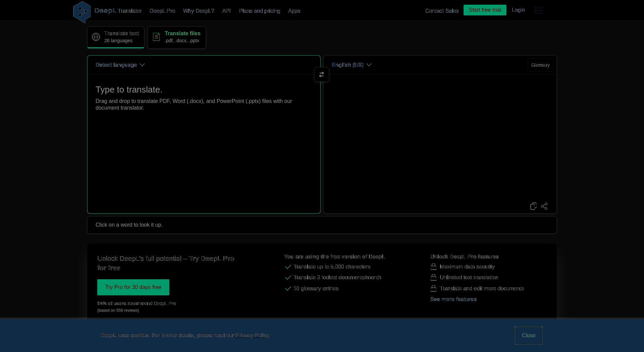Switch to the Translate text tab
This screenshot has height=352, width=644.
pos(116,37)
